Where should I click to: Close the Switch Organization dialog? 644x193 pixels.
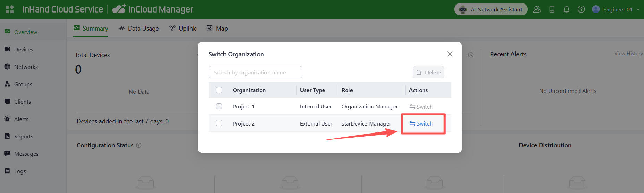pyautogui.click(x=450, y=54)
